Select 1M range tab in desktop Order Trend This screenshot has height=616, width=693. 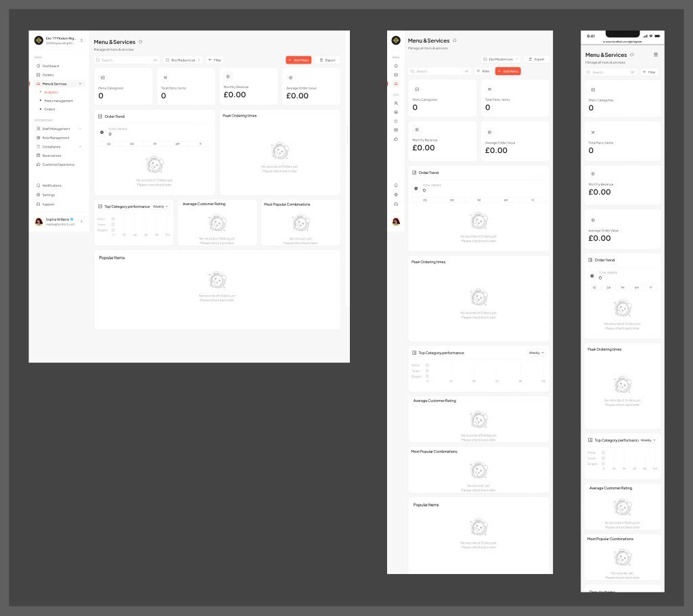click(x=155, y=144)
